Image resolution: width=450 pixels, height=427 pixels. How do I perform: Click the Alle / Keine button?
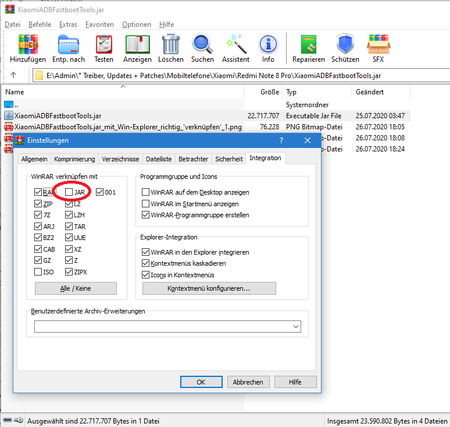pos(76,288)
